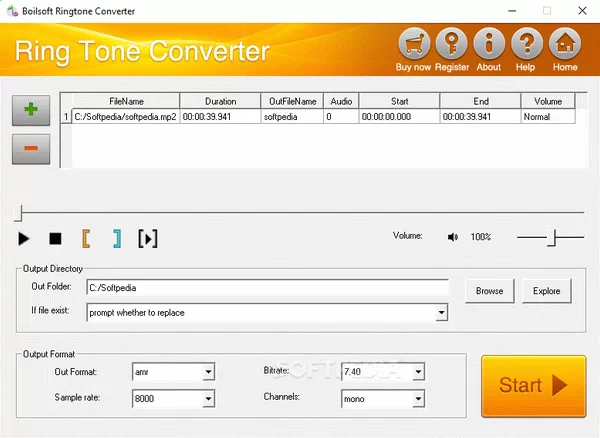Mute audio using the speaker icon
Image resolution: width=600 pixels, height=438 pixels.
click(453, 237)
